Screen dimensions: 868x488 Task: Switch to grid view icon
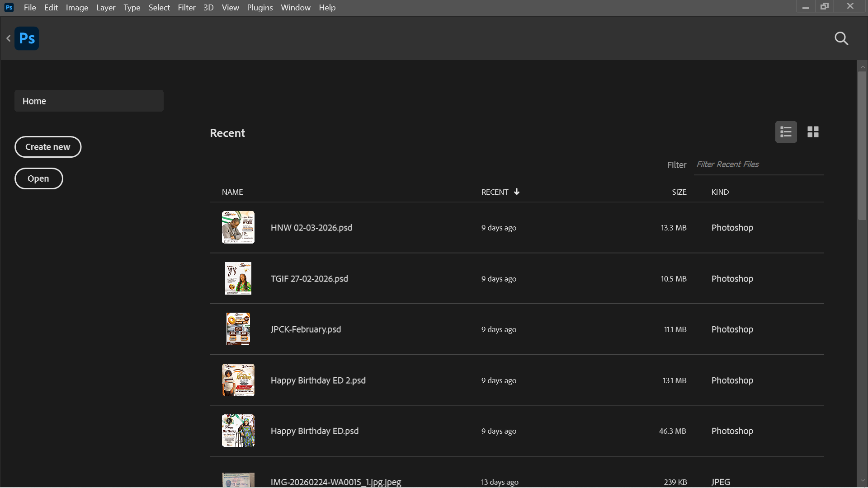coord(813,132)
